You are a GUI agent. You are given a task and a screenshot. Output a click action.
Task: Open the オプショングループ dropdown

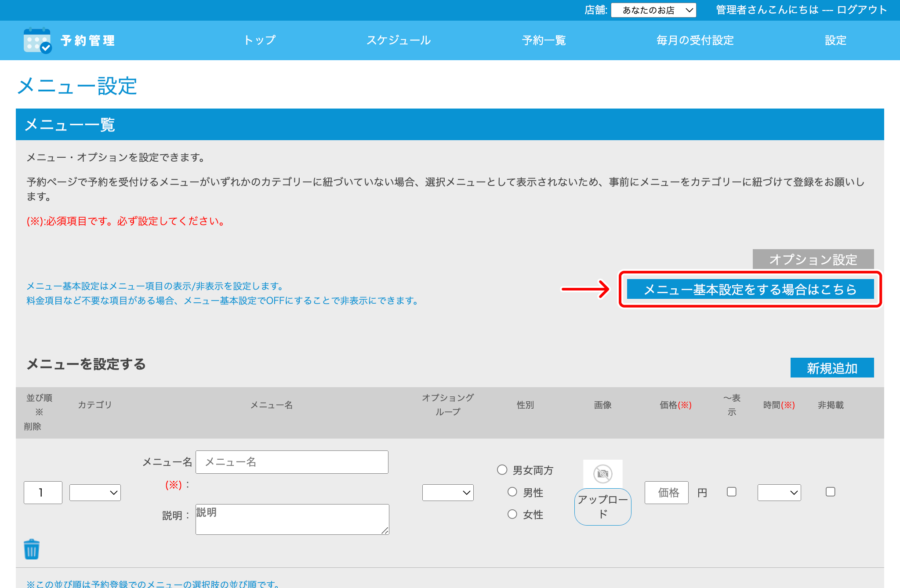point(448,492)
